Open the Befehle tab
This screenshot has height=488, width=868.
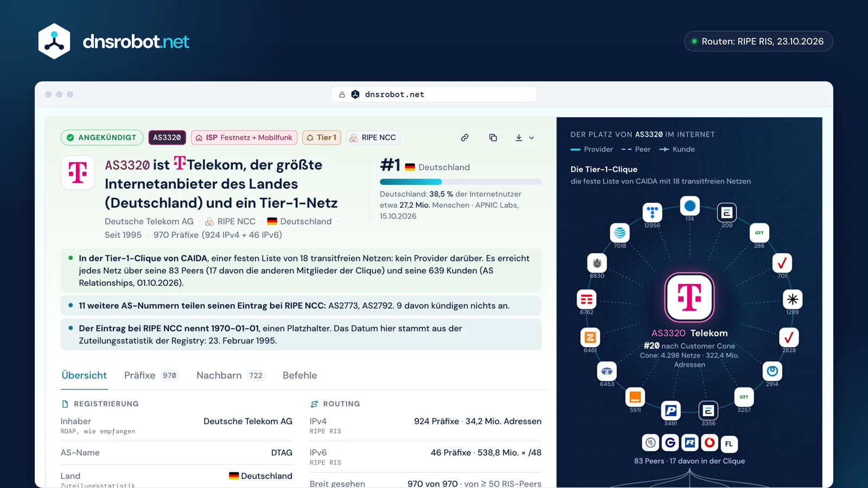coord(300,375)
